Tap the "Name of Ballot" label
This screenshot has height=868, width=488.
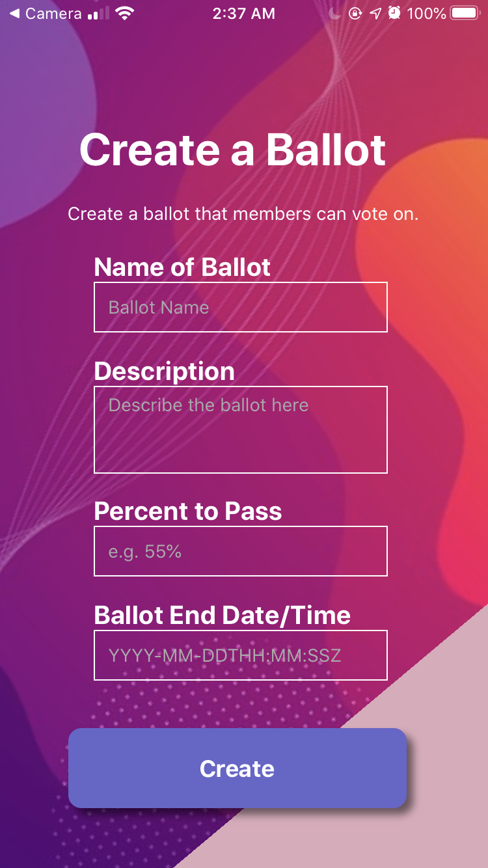pyautogui.click(x=182, y=267)
